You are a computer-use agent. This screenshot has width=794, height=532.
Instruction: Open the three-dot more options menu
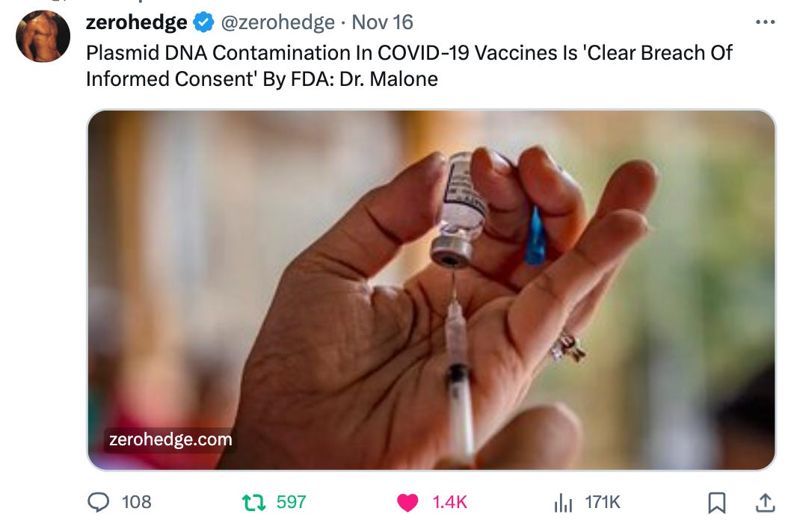(x=765, y=22)
